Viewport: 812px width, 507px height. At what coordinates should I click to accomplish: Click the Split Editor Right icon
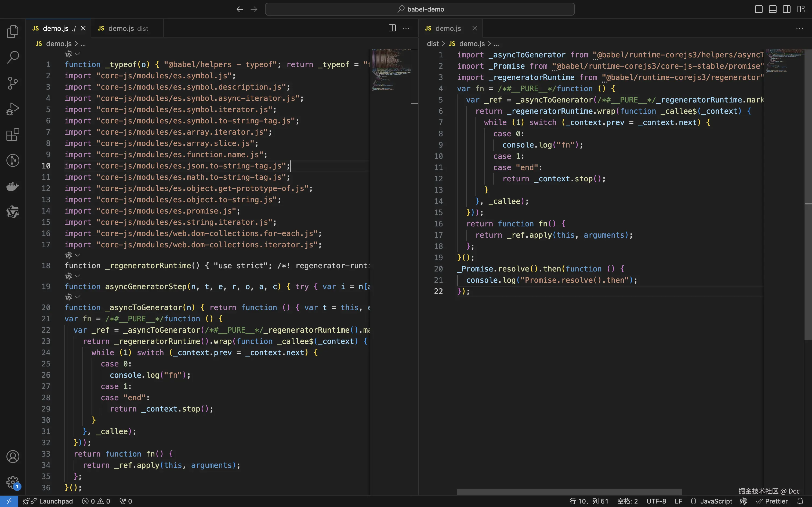coord(392,28)
